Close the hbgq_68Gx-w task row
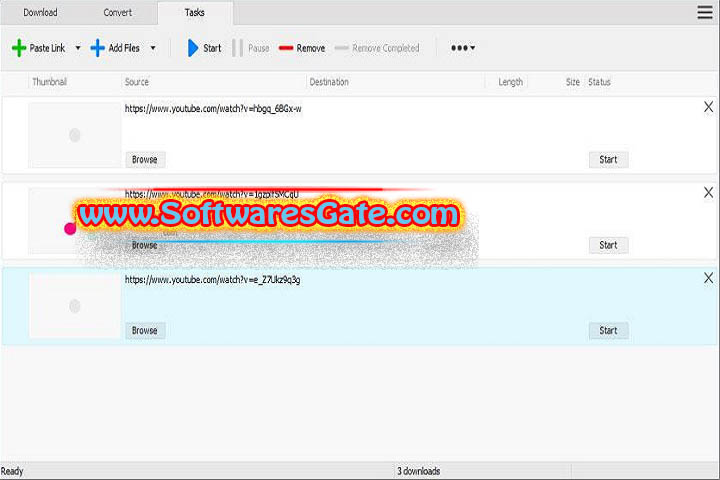The image size is (720, 480). [x=709, y=107]
